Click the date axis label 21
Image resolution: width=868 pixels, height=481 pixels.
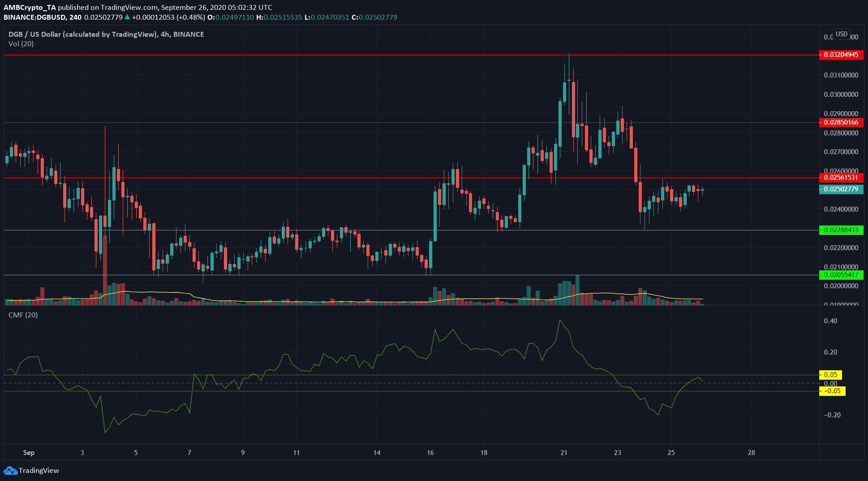564,452
